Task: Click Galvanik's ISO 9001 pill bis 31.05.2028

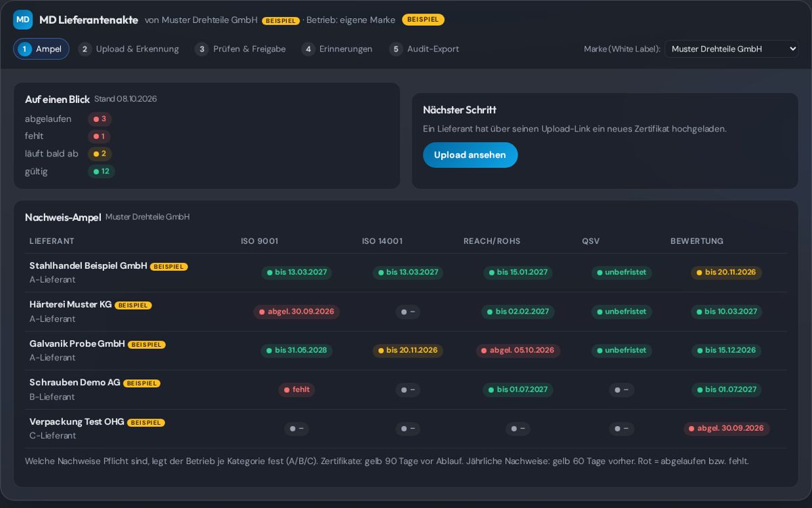Action: click(x=296, y=350)
